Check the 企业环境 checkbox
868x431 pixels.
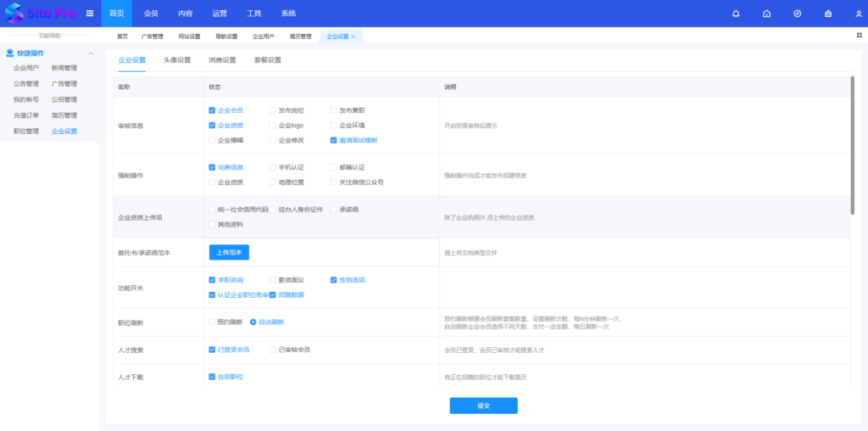coord(333,126)
